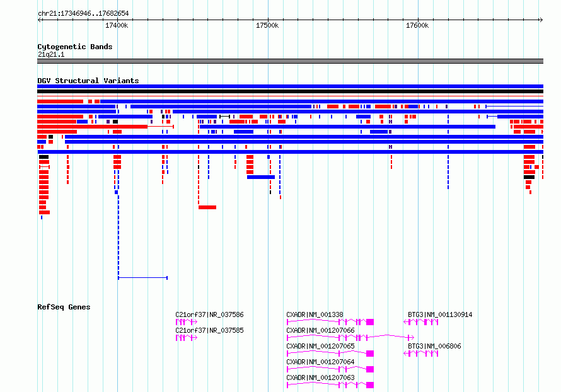This screenshot has height=392, width=561.
Task: Click the long red variant bar ending in a thin line
Action: (x=105, y=127)
